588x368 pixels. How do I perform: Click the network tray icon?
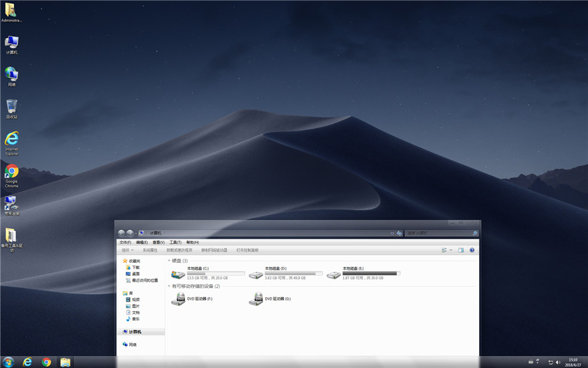[551, 363]
